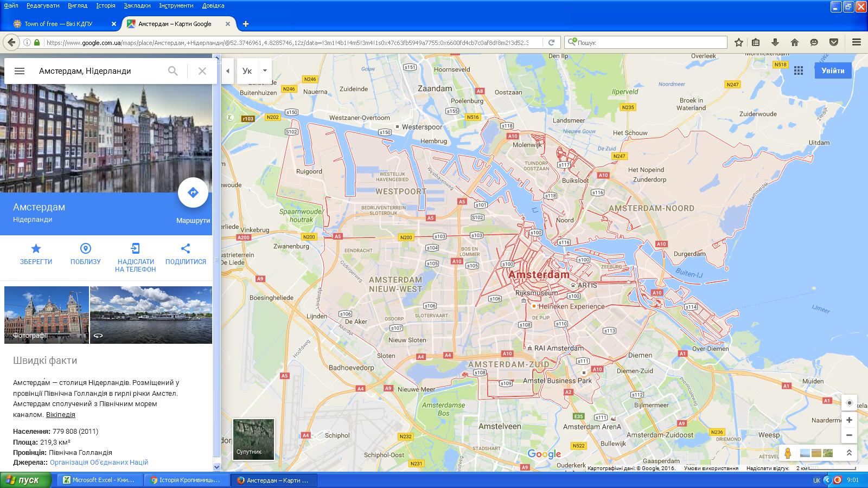Switch to Microsoft Excel taskbar item
The height and width of the screenshot is (488, 868).
101,480
